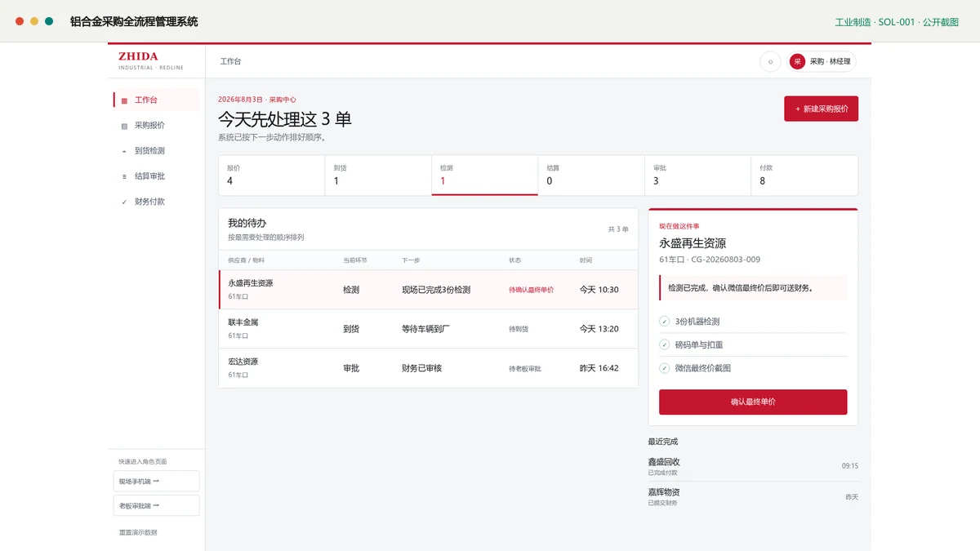Screen dimensions: 980x551
Task: Click 现场已完成3份检测 next-step text
Action: click(436, 290)
